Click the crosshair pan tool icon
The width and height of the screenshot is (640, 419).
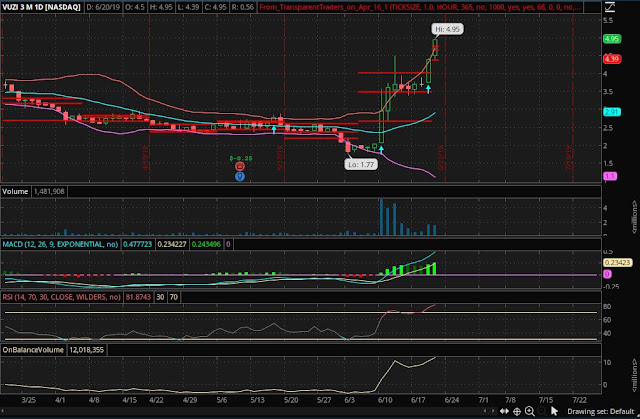517,411
